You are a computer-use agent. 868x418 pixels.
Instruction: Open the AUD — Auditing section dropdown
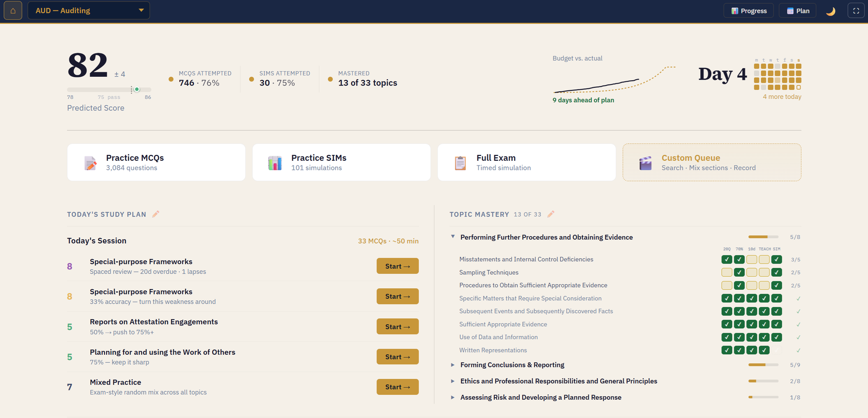tap(89, 11)
